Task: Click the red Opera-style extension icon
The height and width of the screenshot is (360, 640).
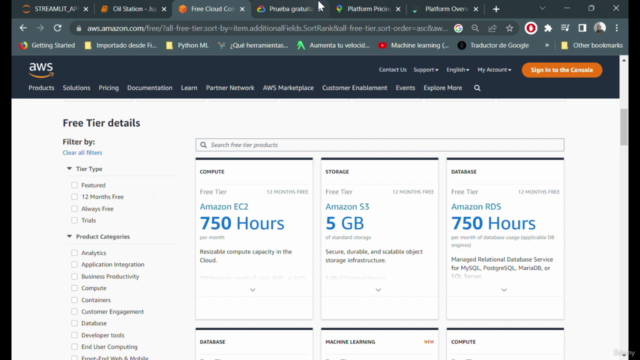Action: [531, 28]
